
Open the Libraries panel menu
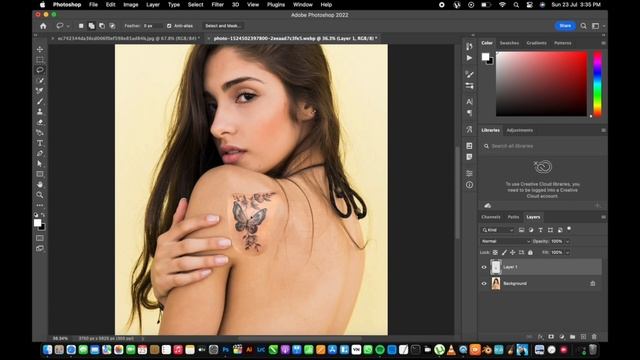coord(603,130)
